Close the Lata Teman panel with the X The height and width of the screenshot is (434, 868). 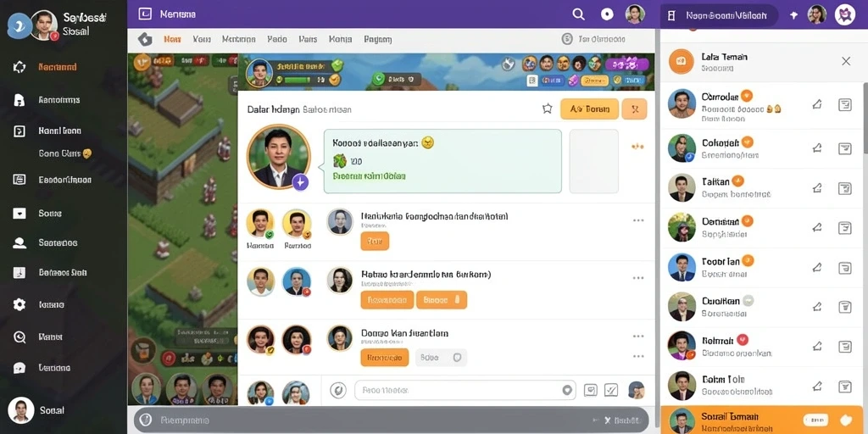[x=846, y=61]
